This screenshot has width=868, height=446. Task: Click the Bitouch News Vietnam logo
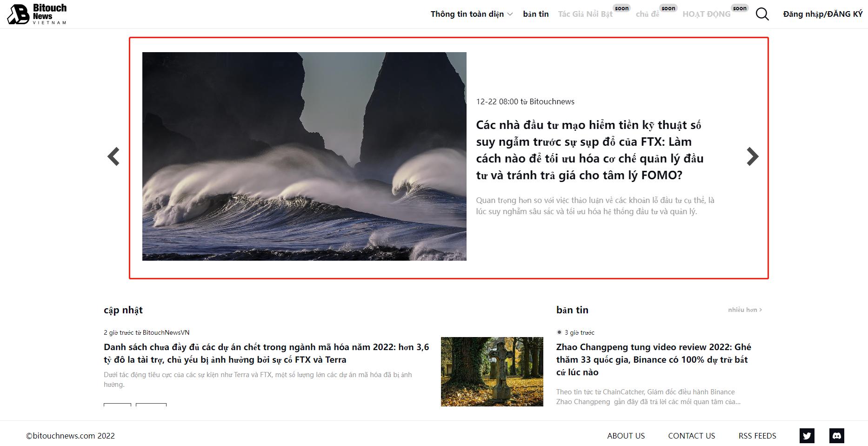pos(37,14)
